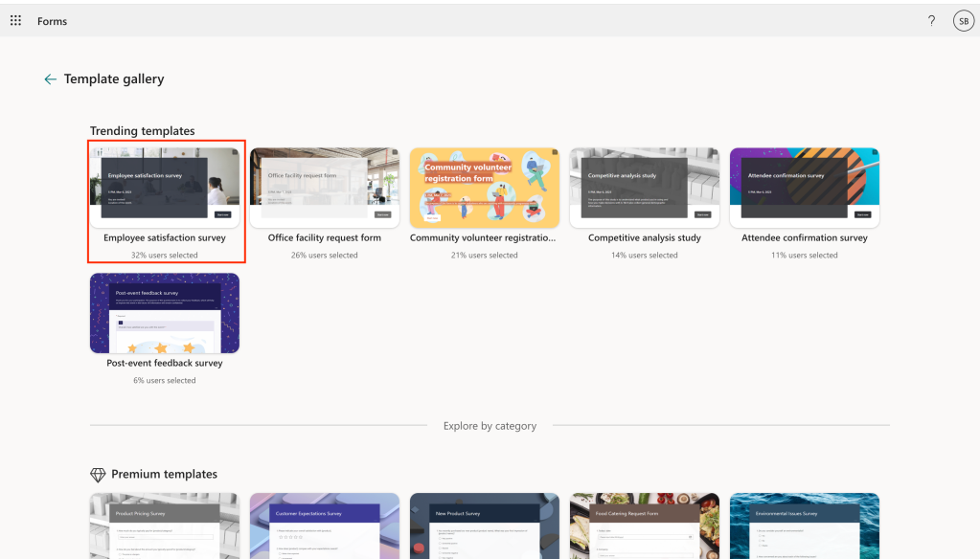Select the Competitive analysis study template
Image resolution: width=980 pixels, height=559 pixels.
pyautogui.click(x=644, y=189)
